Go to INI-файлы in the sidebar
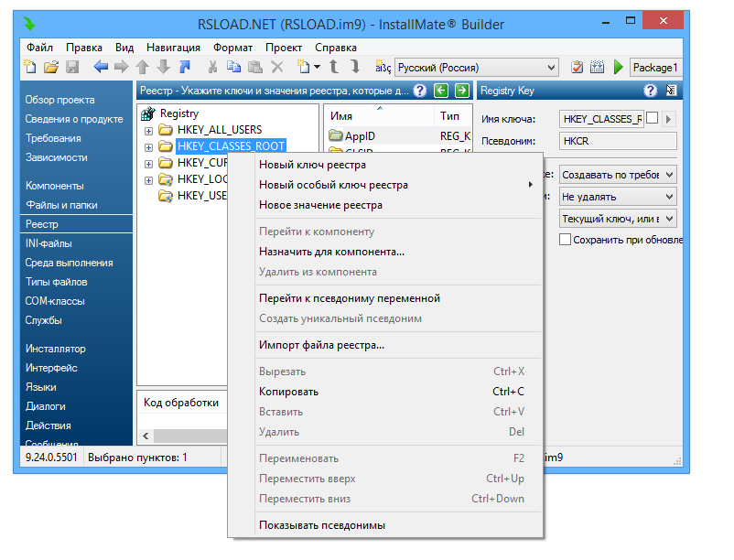 tap(49, 243)
